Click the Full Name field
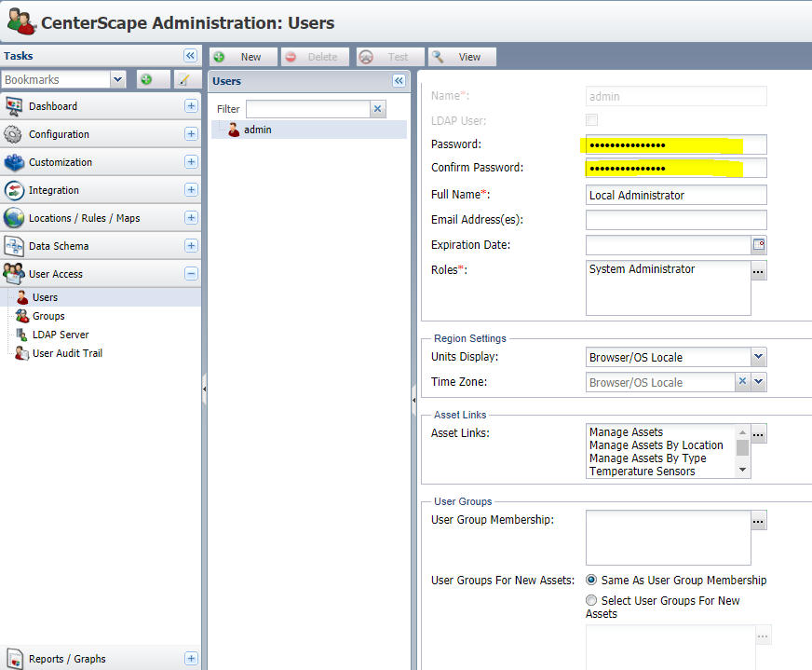 point(676,196)
